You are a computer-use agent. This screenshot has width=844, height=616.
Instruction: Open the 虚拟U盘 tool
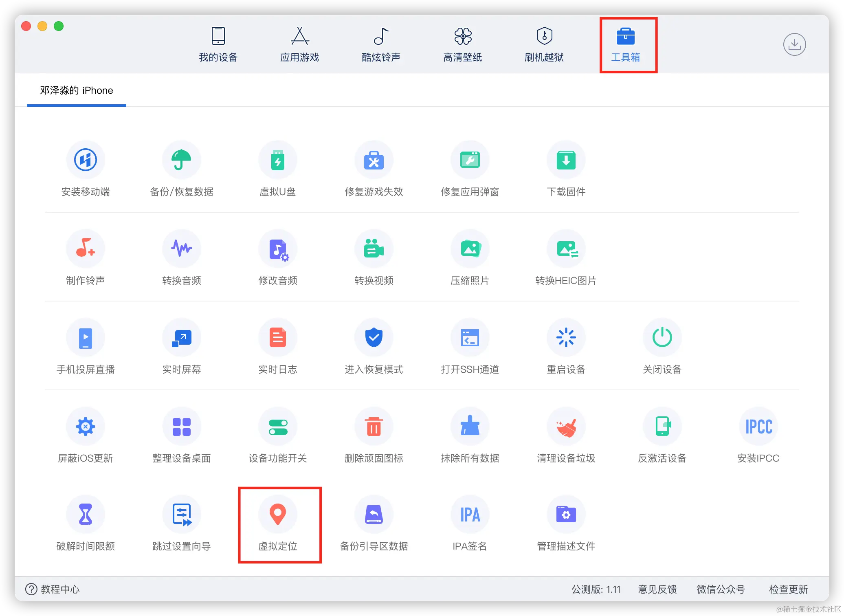pos(278,160)
